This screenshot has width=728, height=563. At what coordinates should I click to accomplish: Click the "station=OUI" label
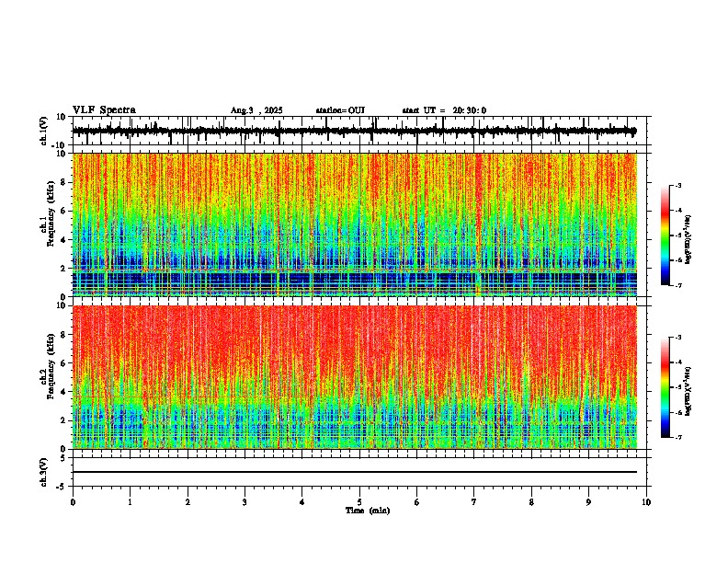pos(340,110)
